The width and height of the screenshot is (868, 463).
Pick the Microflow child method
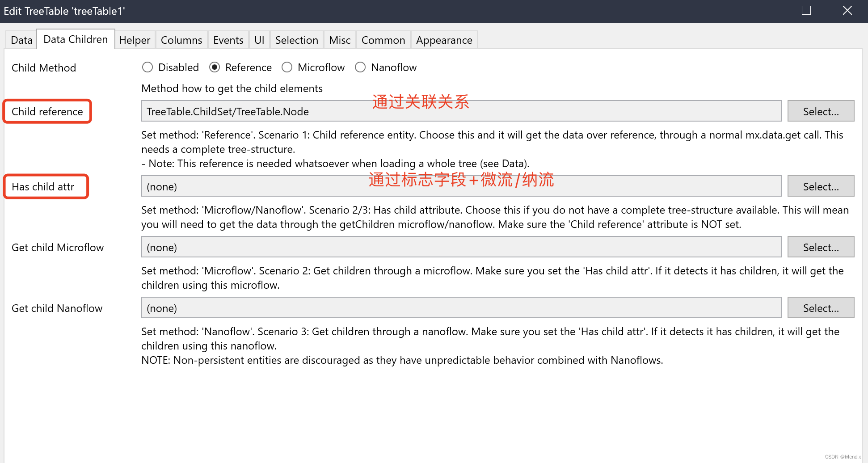pyautogui.click(x=313, y=67)
